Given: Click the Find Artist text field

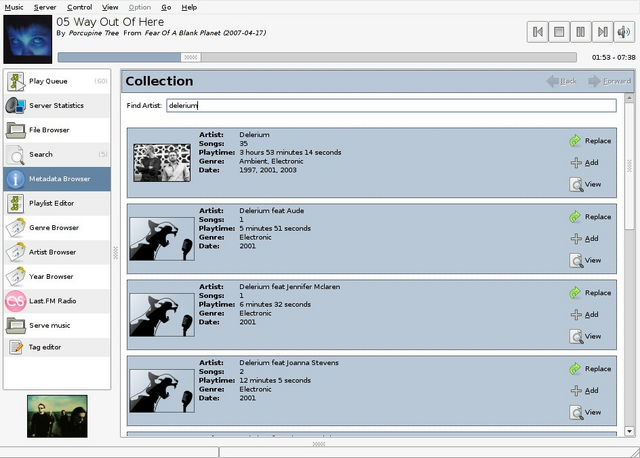Looking at the screenshot, I should click(391, 105).
